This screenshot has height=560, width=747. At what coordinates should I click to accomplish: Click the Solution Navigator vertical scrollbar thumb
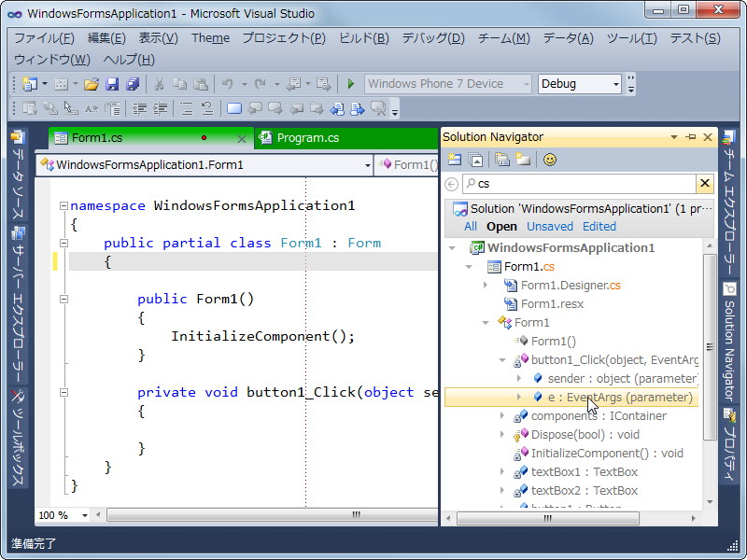pos(710,346)
